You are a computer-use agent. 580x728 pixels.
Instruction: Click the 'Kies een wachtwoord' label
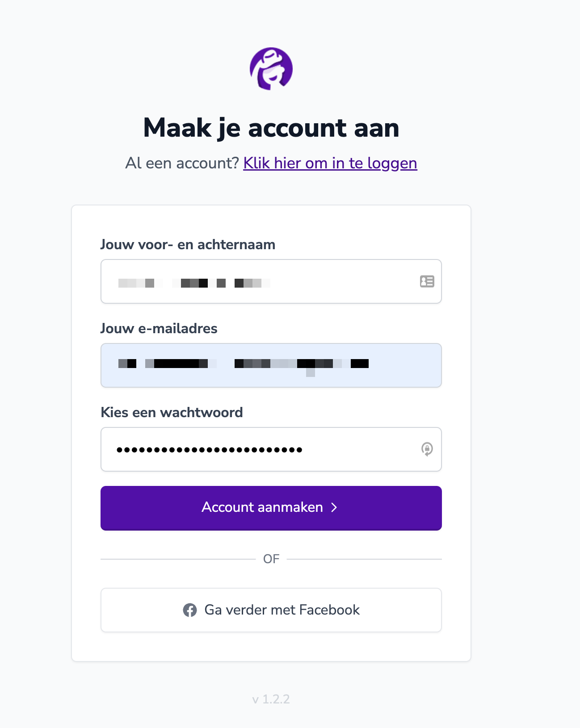coord(172,412)
